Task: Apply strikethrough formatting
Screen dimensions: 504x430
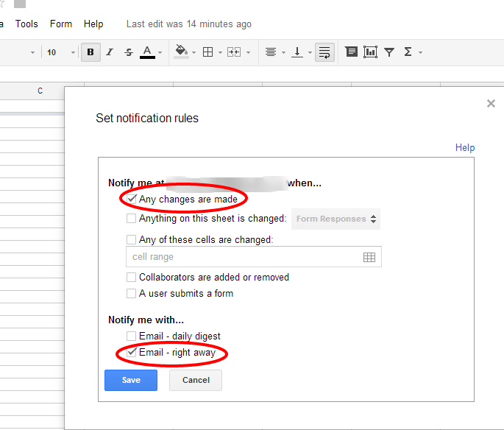Action: [x=129, y=52]
